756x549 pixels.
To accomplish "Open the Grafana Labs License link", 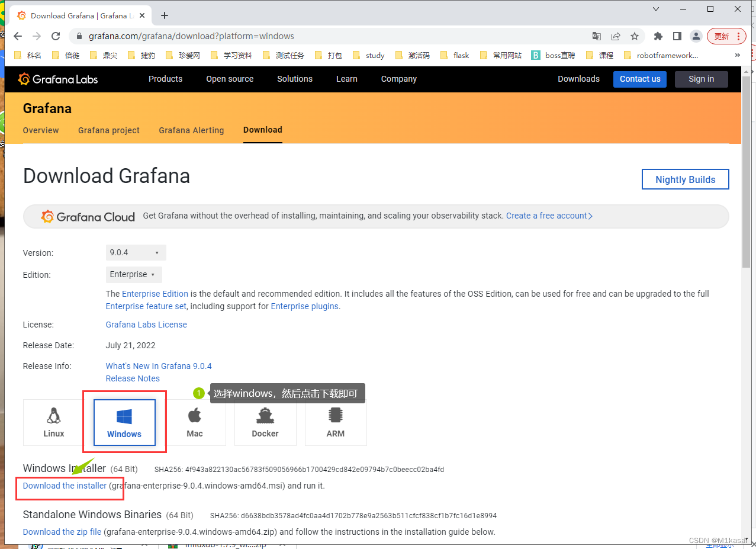I will (x=146, y=325).
